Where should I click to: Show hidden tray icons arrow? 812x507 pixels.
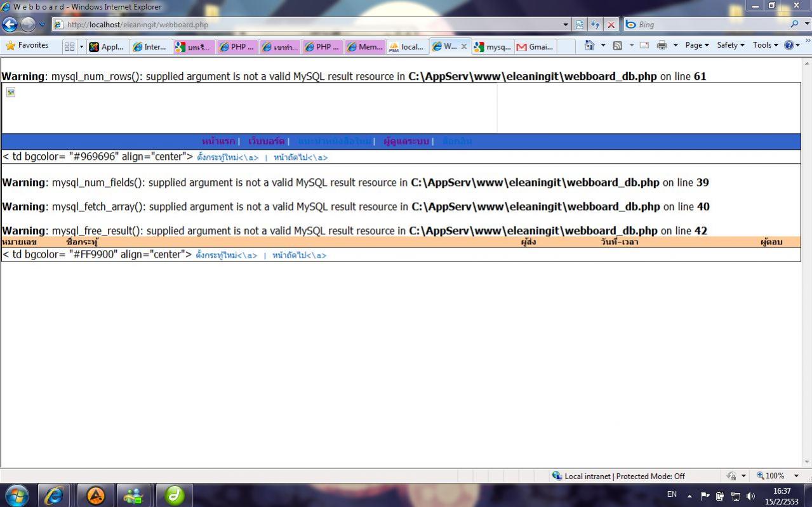(689, 496)
